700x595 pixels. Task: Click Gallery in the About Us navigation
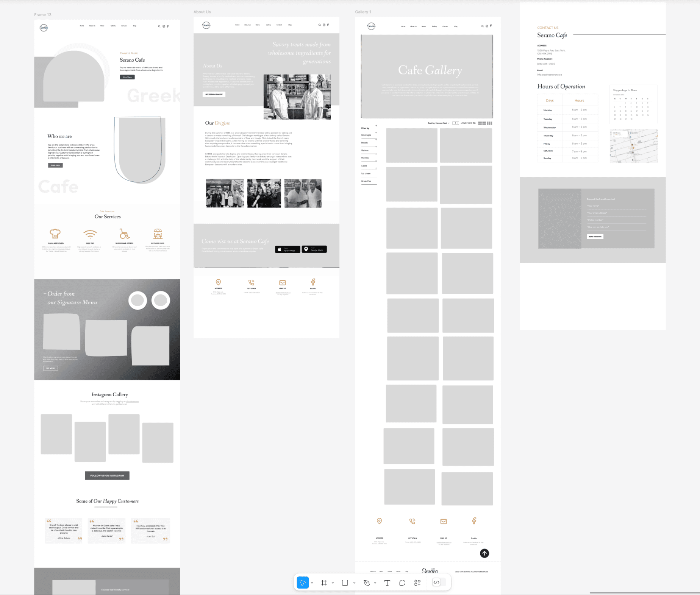click(268, 25)
